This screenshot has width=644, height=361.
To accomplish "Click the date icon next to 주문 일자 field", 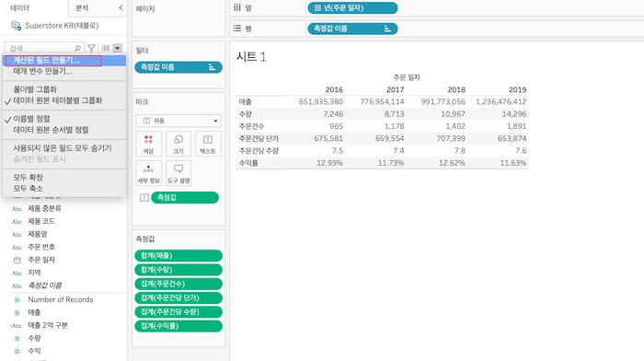I will (17, 260).
